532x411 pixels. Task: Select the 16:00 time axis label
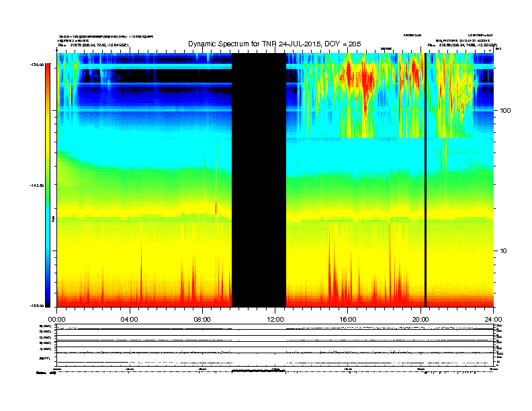pos(348,320)
